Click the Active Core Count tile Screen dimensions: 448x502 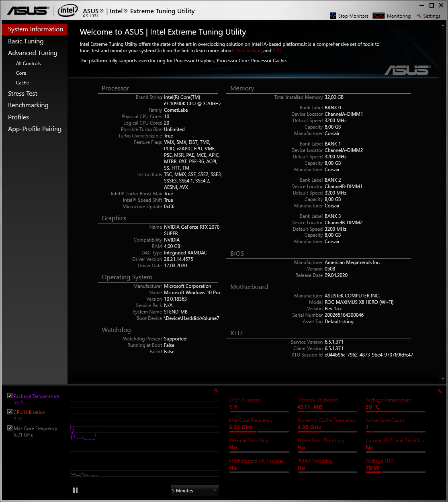[395, 425]
